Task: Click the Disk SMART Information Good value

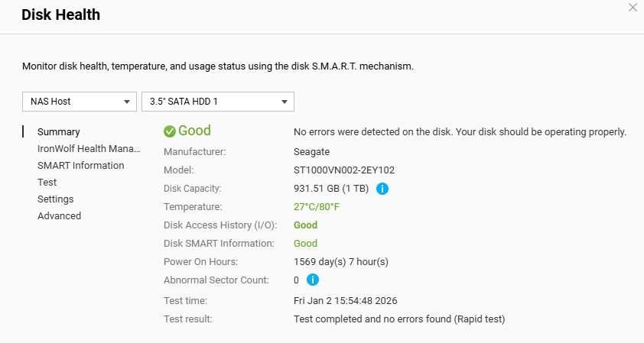Action: tap(305, 244)
